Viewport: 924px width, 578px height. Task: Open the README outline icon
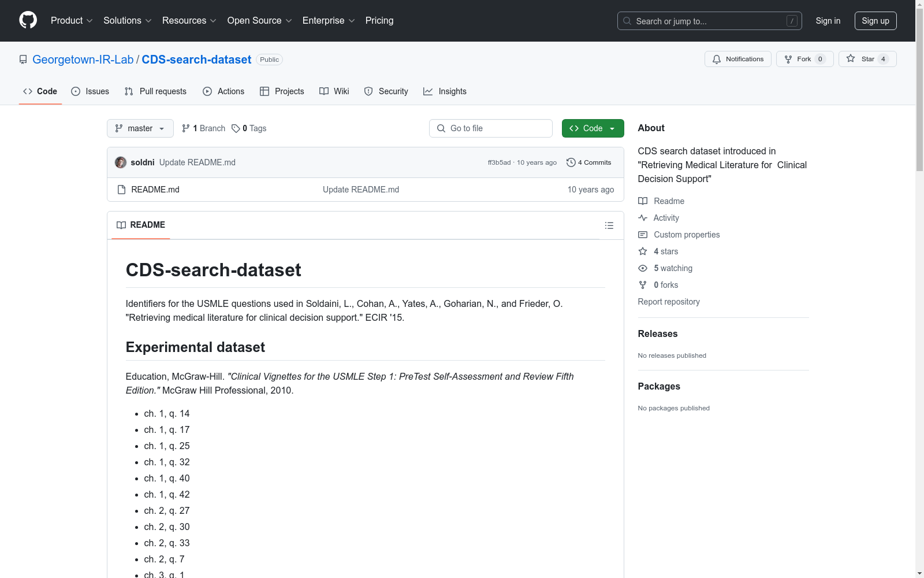[x=609, y=225]
